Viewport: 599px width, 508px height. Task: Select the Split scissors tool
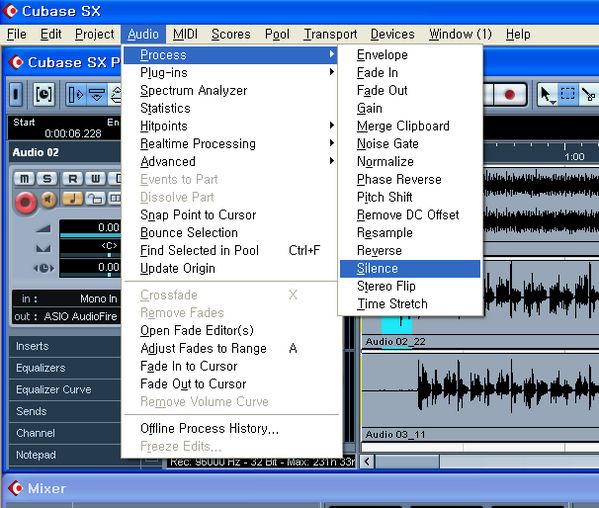589,94
